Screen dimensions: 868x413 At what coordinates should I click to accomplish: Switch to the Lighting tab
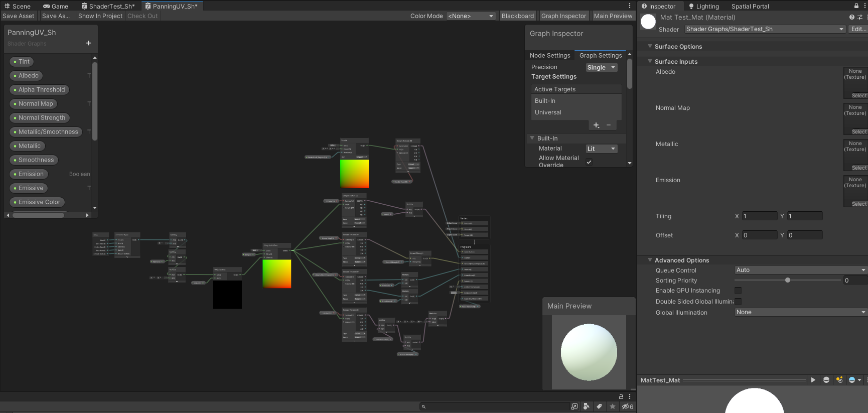click(x=704, y=6)
